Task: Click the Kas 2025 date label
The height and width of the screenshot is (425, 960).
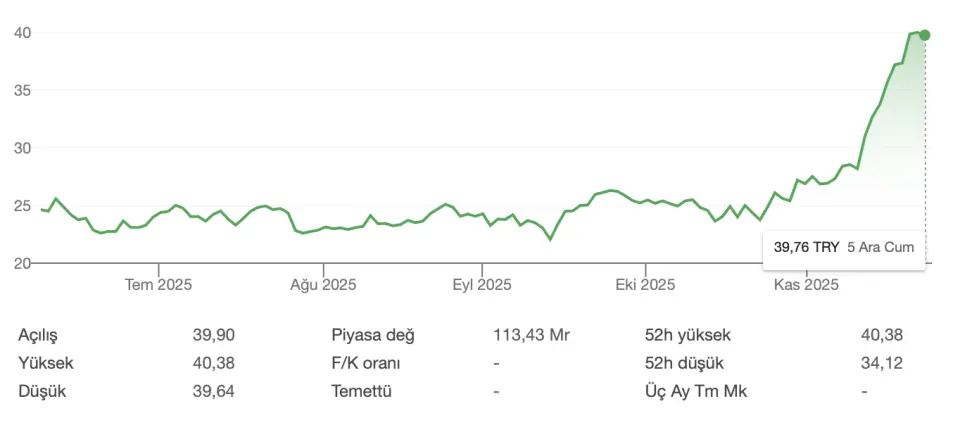Action: point(806,285)
